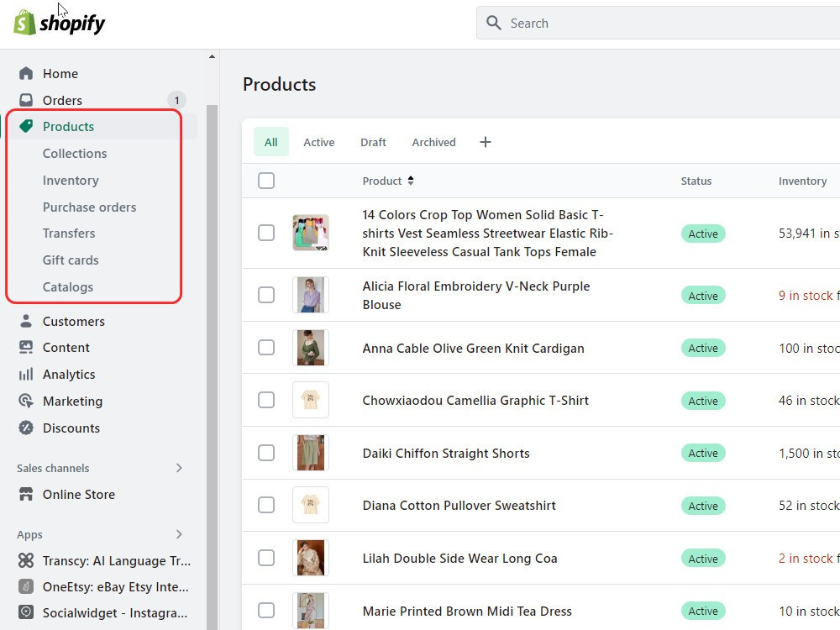Click the Status column header
840x630 pixels.
696,181
